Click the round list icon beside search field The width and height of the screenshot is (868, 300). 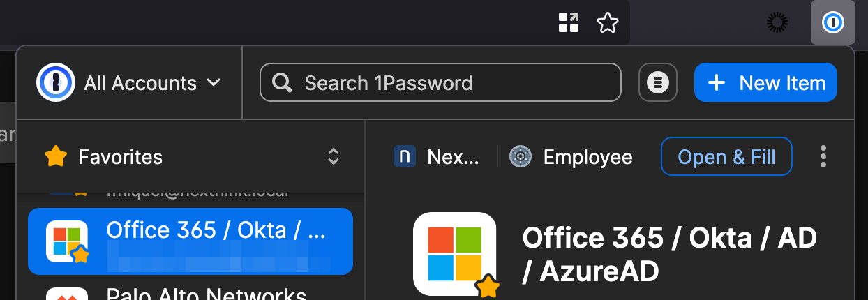(657, 83)
